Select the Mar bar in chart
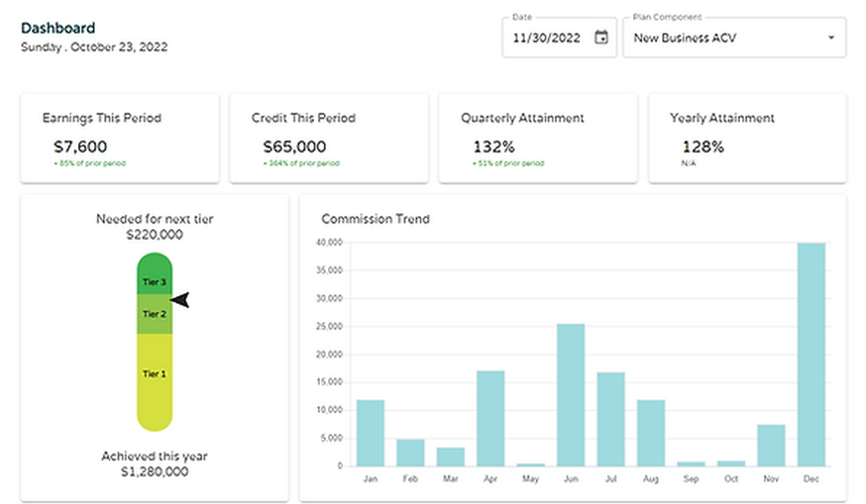This screenshot has height=504, width=866. tap(450, 457)
